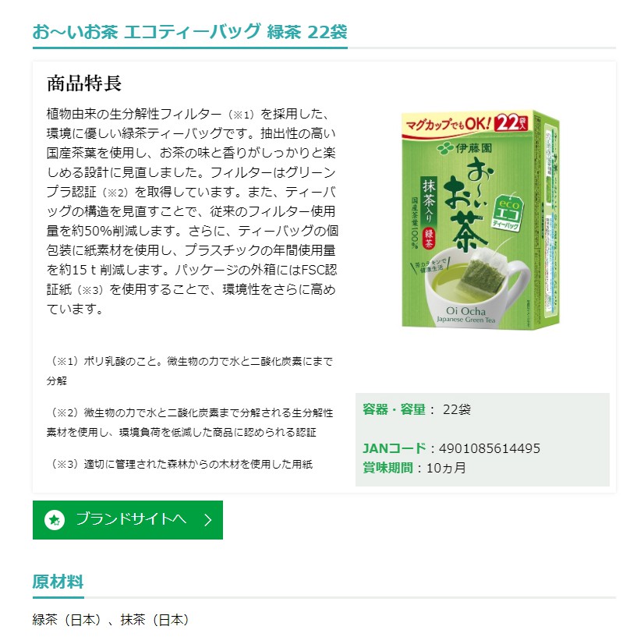Click the 原材料 section heading
This screenshot has height=644, width=644.
tap(58, 582)
